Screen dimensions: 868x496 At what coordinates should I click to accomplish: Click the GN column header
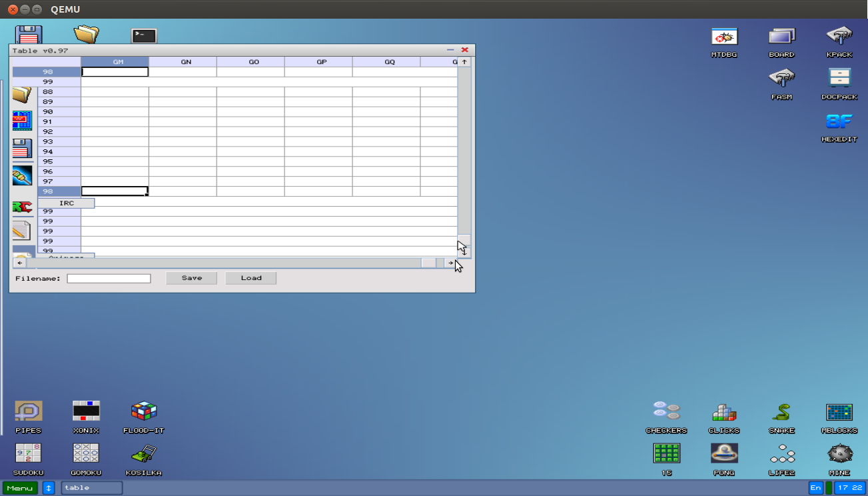pos(186,62)
